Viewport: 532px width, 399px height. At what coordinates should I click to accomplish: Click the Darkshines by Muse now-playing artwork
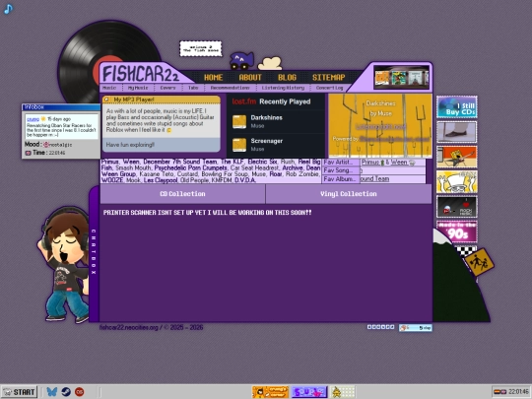tap(380, 125)
